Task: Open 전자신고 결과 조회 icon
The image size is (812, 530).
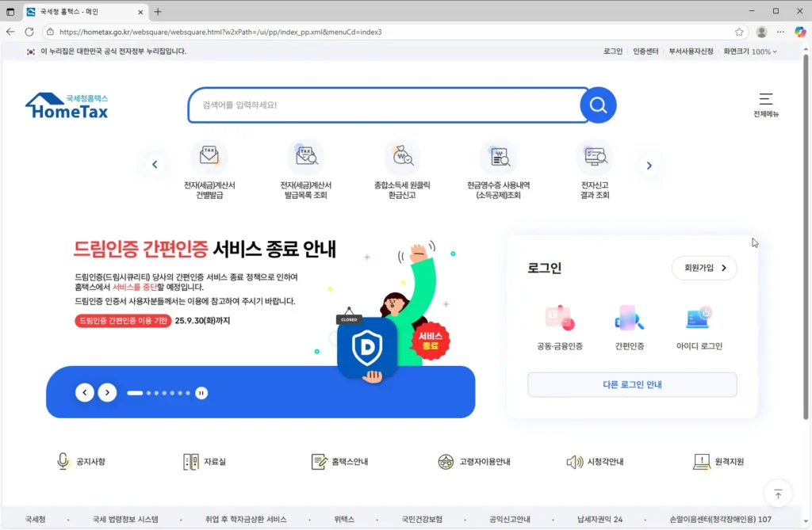Action: (x=595, y=157)
